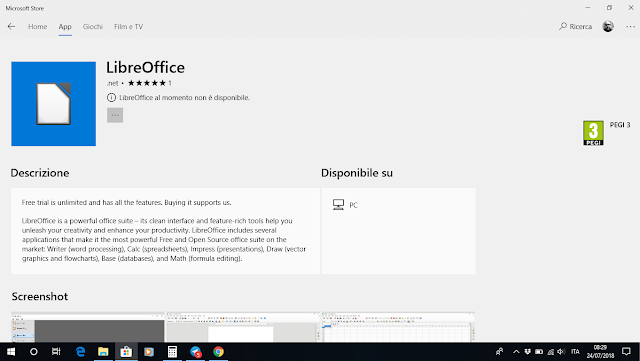The width and height of the screenshot is (640, 361).
Task: Open File Explorer from the taskbar
Action: click(x=103, y=352)
